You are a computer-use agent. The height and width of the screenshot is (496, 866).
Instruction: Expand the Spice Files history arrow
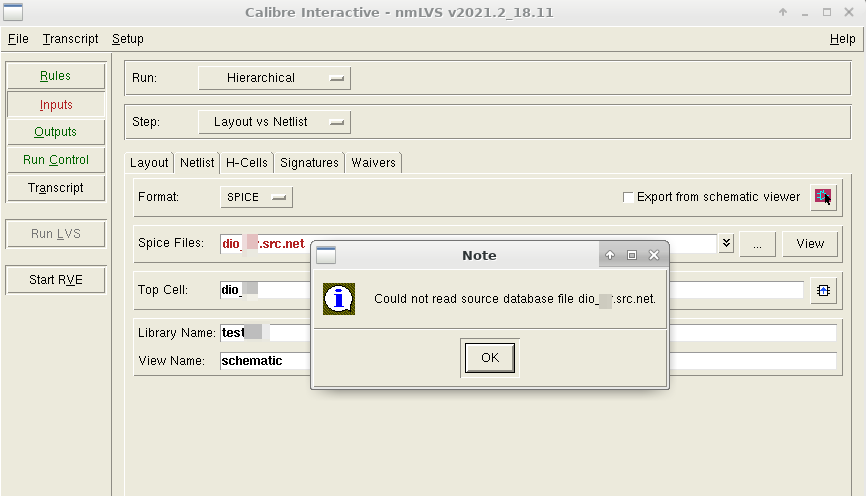click(x=726, y=243)
